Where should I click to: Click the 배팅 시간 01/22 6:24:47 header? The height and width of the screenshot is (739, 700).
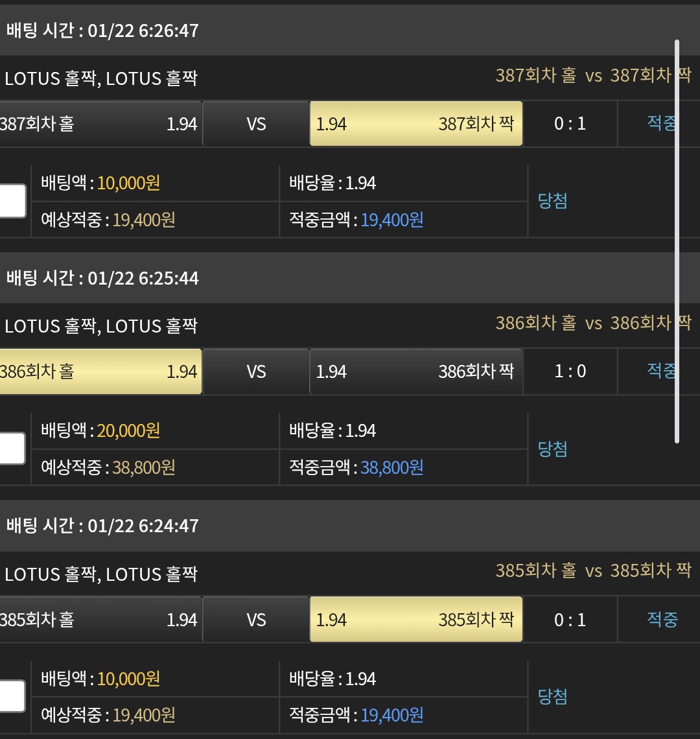click(102, 526)
